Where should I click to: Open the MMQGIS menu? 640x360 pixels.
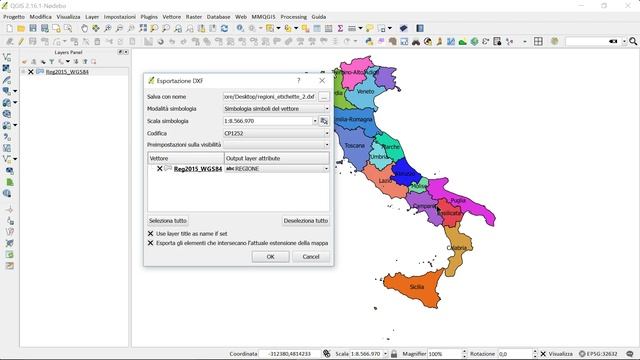tap(263, 17)
